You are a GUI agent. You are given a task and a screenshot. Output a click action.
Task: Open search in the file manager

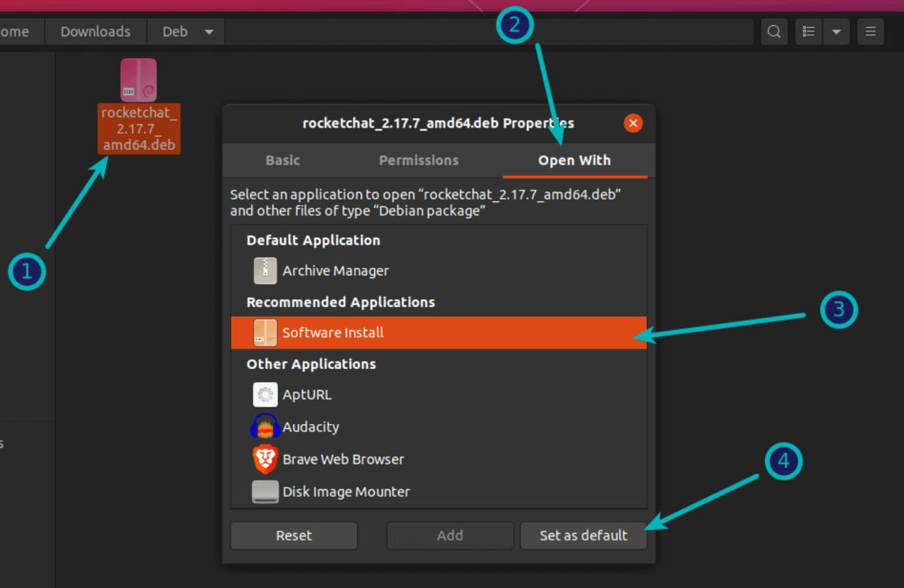pos(773,31)
